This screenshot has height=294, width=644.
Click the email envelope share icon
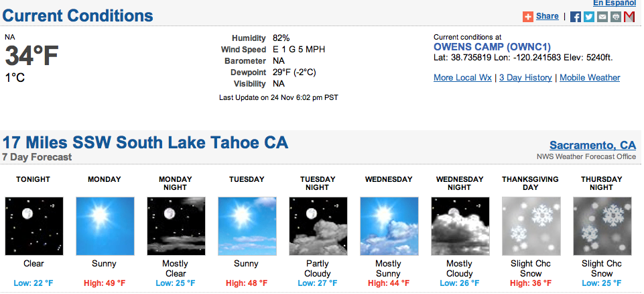pos(602,17)
